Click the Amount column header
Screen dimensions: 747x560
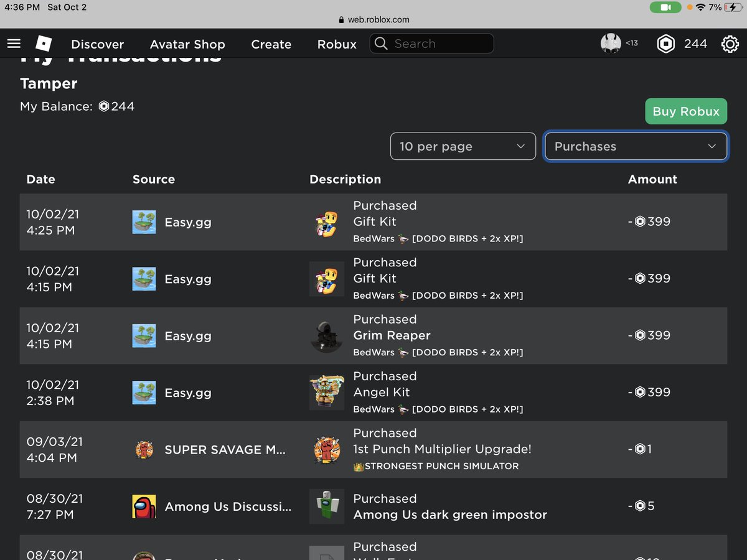tap(652, 179)
